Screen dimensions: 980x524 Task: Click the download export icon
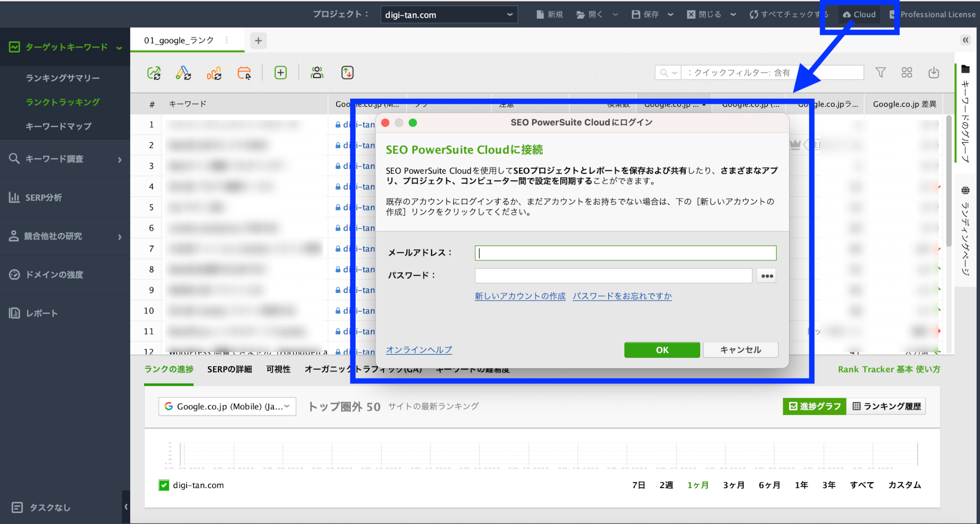tap(934, 73)
